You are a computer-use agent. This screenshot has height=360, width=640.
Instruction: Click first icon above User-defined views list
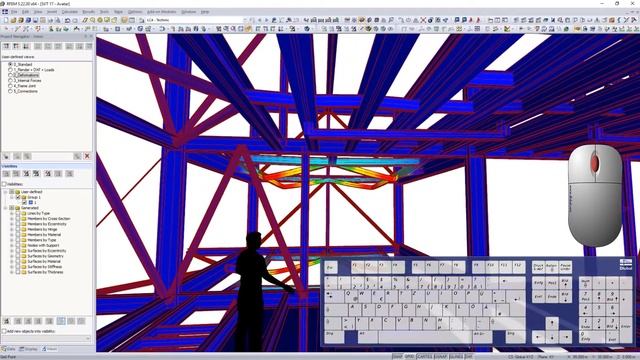[6, 46]
